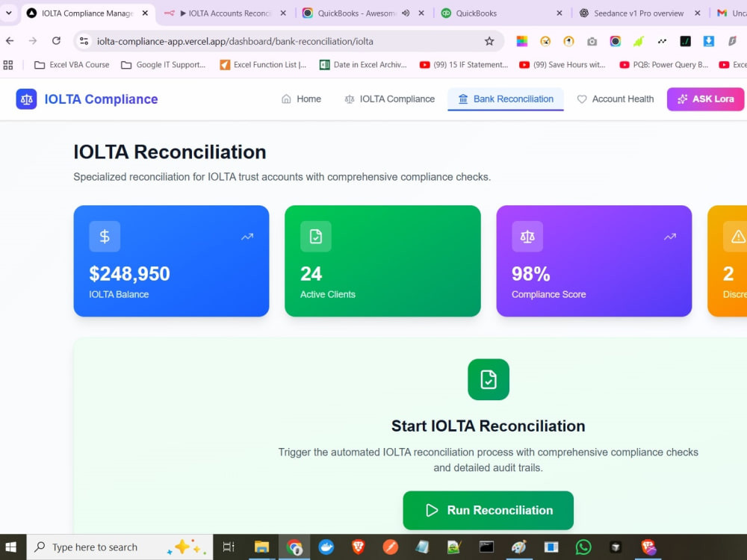Click the blue download extension icon
Image resolution: width=747 pixels, height=560 pixels.
708,41
